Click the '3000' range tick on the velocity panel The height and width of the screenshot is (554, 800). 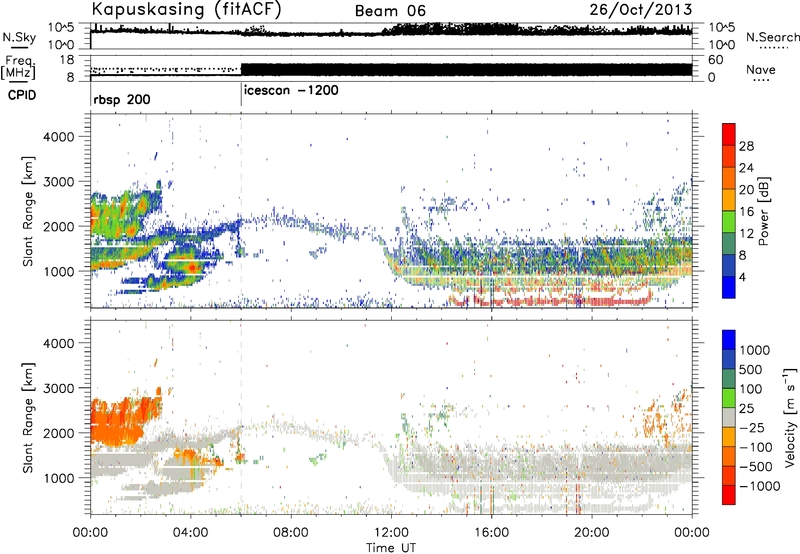pos(59,388)
